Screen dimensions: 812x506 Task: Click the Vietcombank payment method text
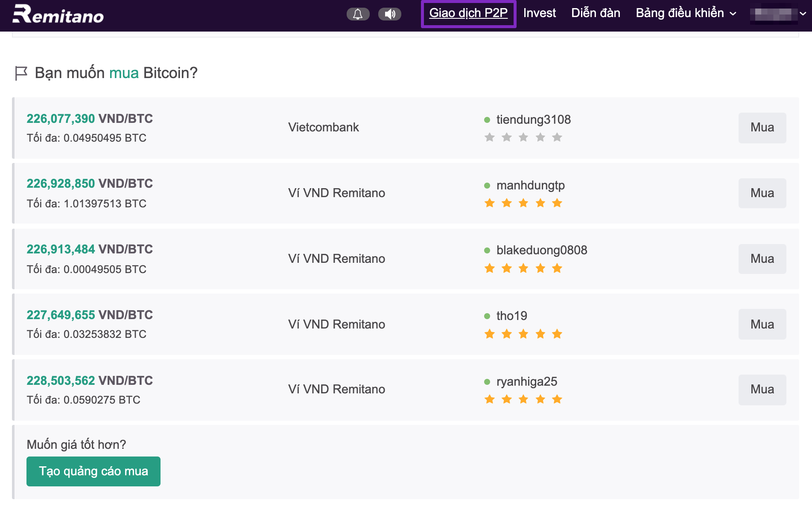point(324,127)
